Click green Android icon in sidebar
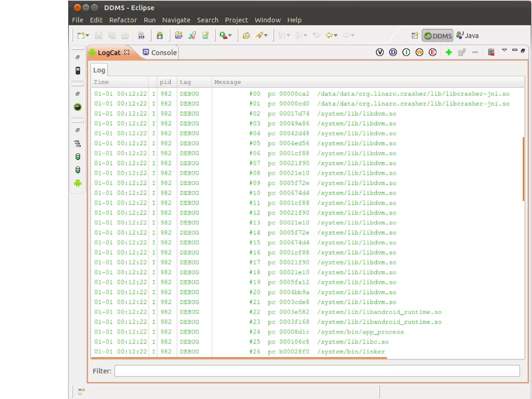This screenshot has width=532, height=399. 78,183
